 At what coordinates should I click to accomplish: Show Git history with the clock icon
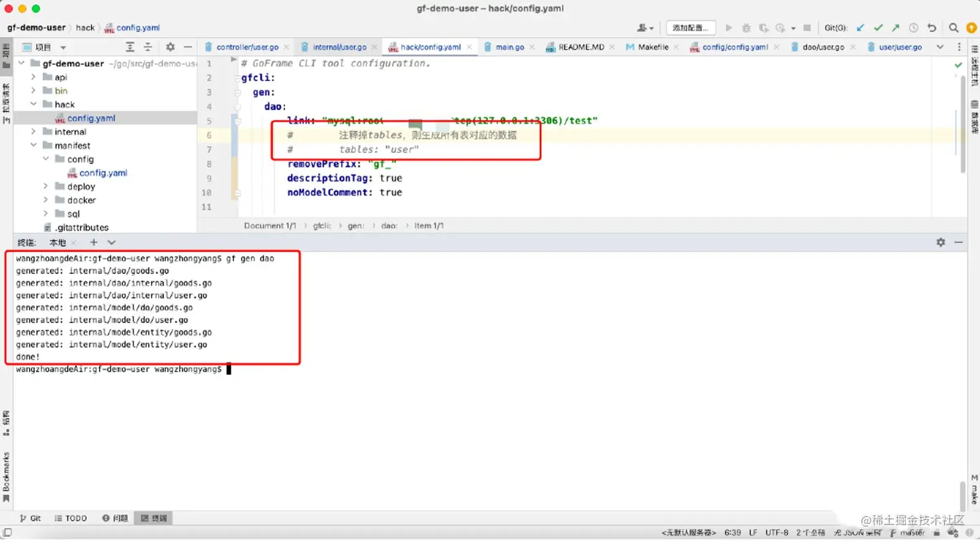[x=913, y=28]
